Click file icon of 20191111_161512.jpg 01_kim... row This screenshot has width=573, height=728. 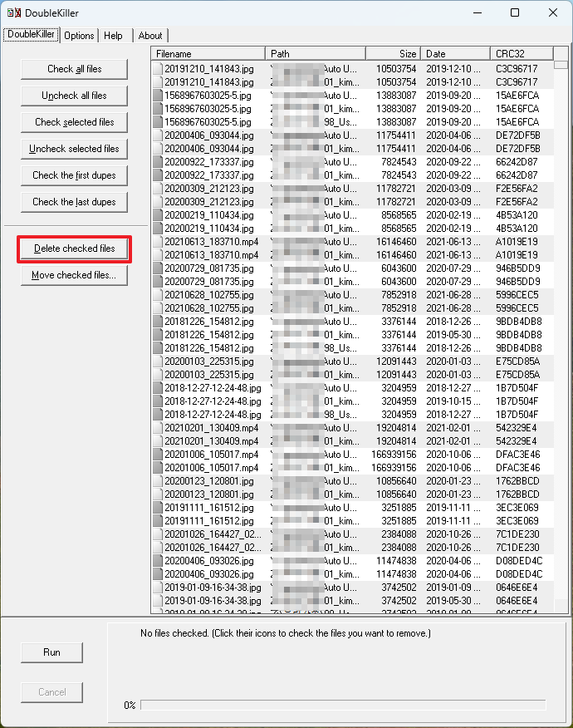158,521
